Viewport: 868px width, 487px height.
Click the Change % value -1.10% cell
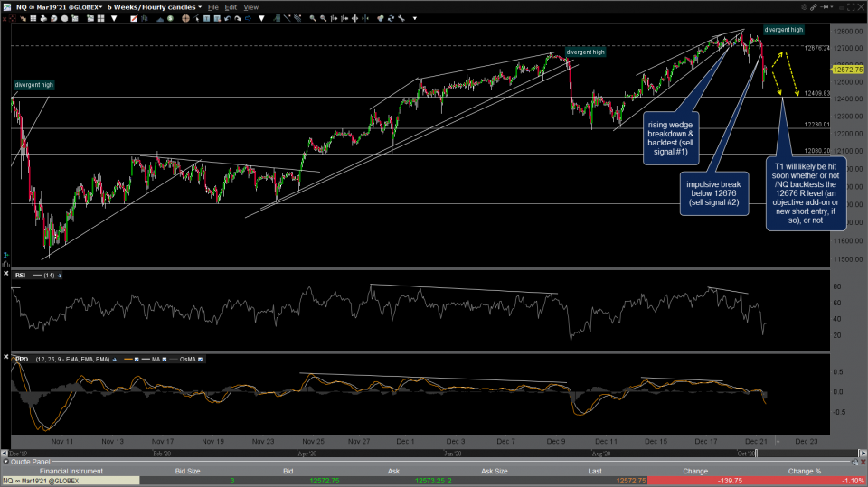853,481
